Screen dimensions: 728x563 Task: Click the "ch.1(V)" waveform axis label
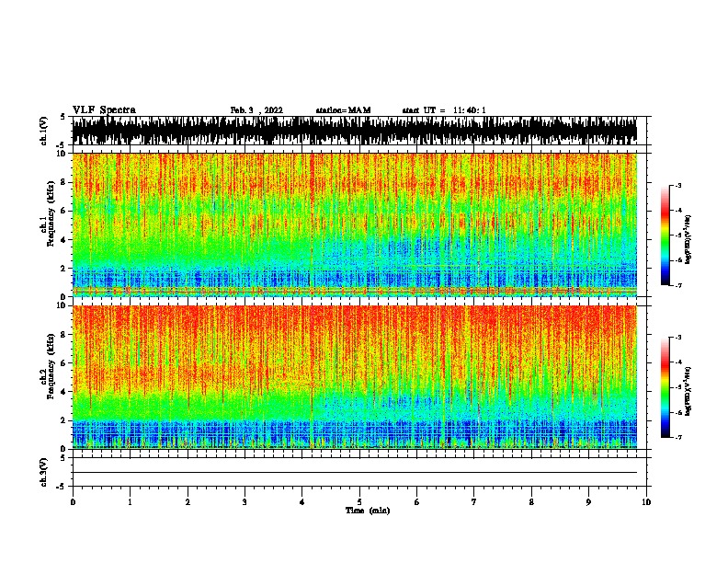[44, 131]
